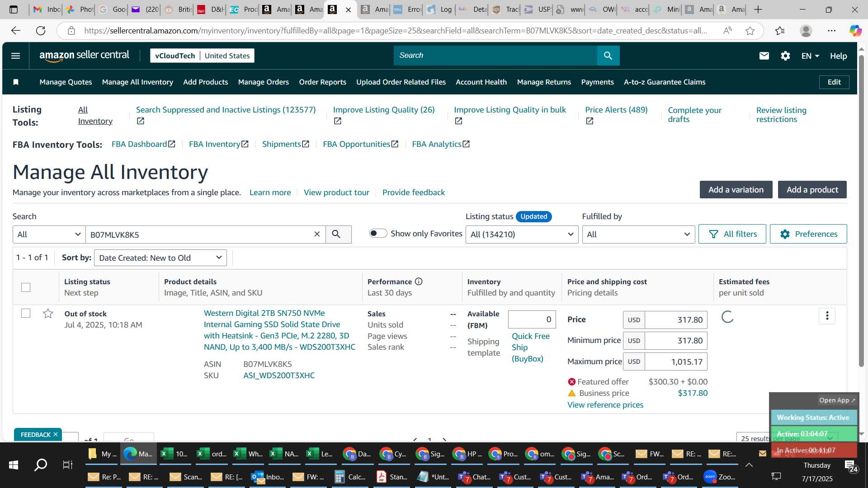Click the Minimum price input field
868x488 pixels.
tap(675, 340)
